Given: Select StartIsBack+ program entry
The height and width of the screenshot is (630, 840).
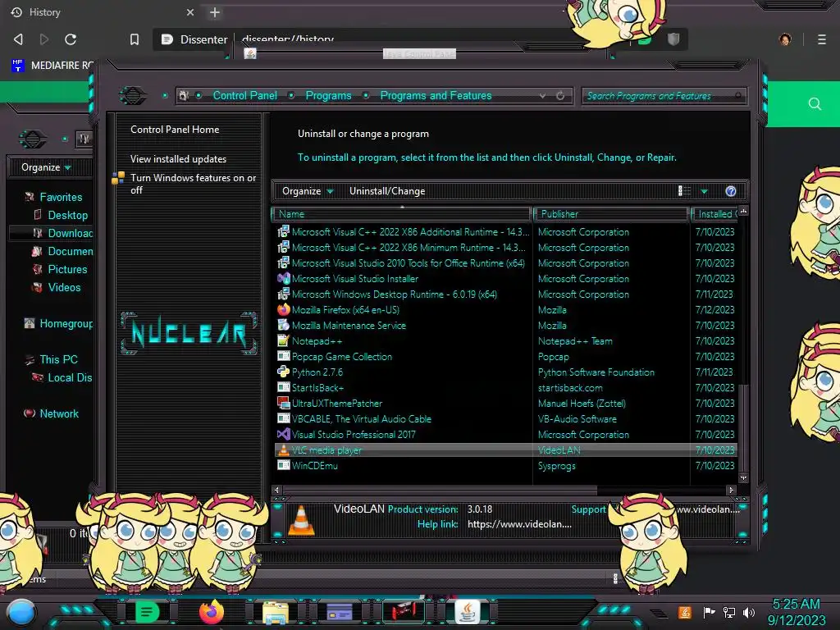Looking at the screenshot, I should coord(317,388).
